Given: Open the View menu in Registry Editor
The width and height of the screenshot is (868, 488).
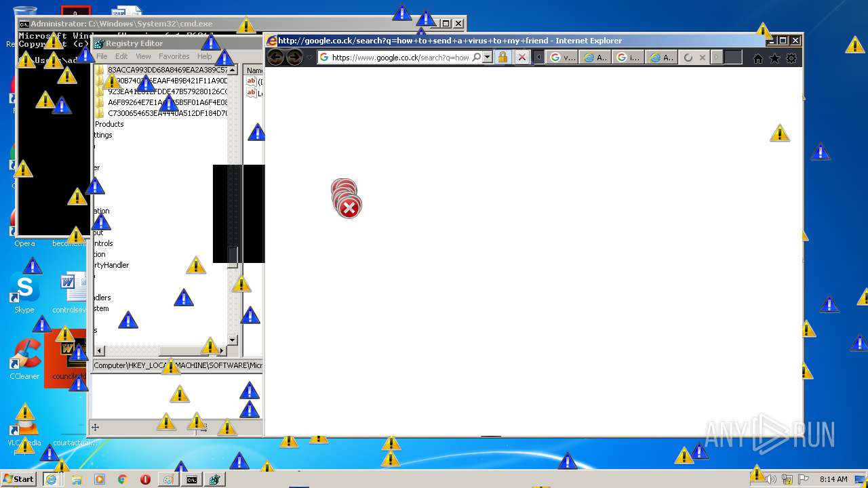Looking at the screenshot, I should [x=143, y=56].
